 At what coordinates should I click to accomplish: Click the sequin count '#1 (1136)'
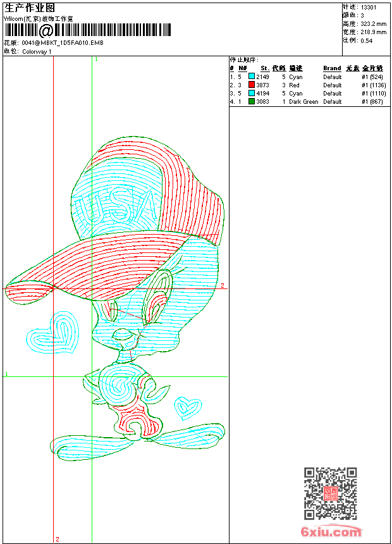[374, 85]
